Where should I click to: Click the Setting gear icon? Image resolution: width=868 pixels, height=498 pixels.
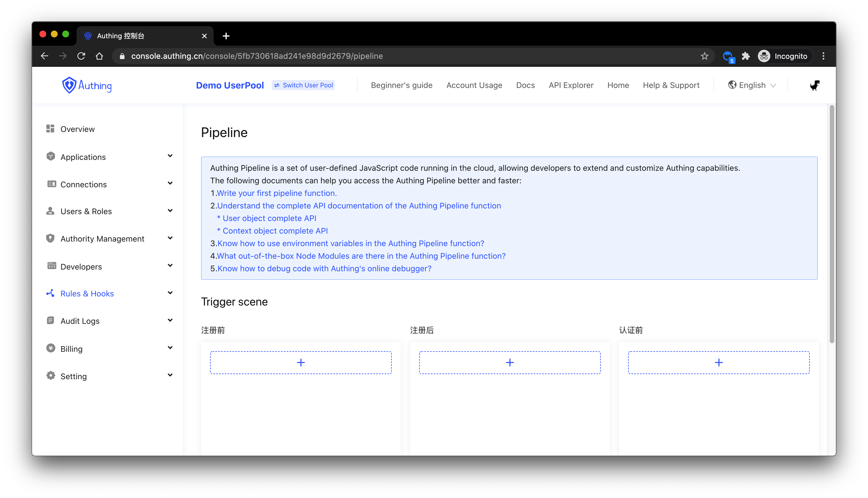pyautogui.click(x=51, y=375)
